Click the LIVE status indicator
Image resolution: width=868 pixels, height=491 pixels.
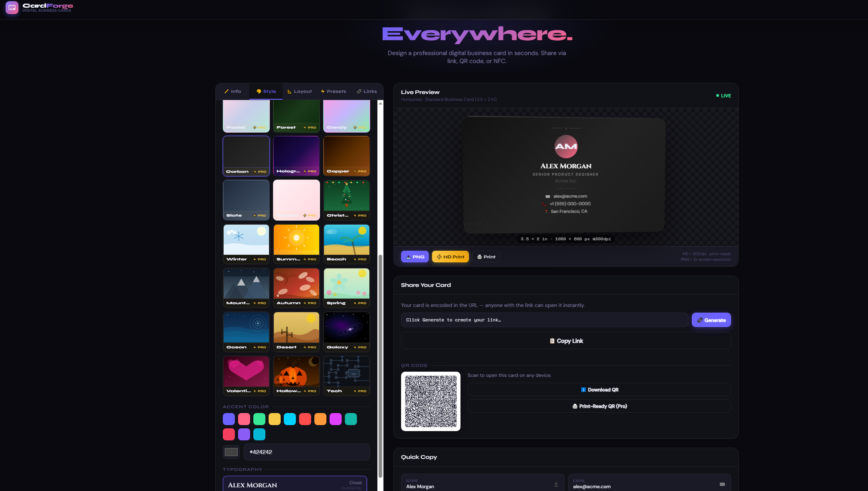(723, 96)
